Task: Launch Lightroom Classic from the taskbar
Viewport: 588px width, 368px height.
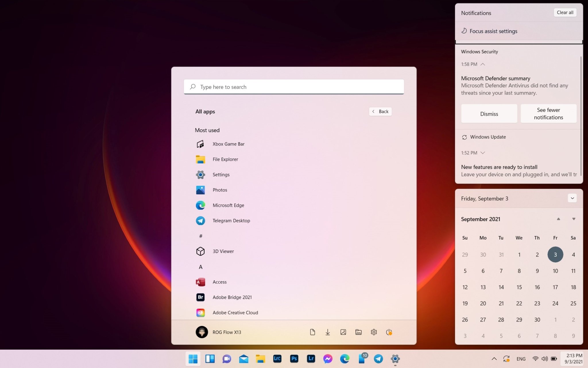Action: pyautogui.click(x=277, y=359)
